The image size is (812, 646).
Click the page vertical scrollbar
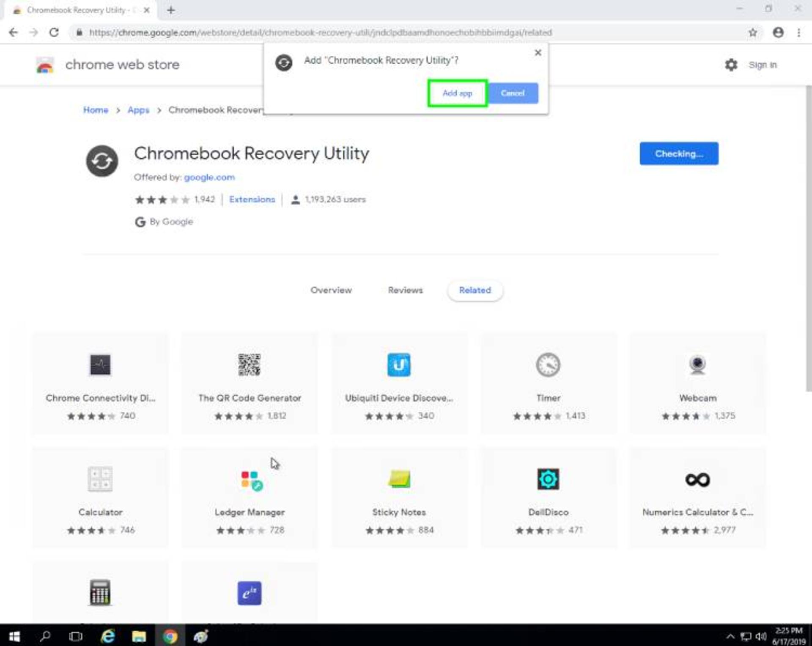(808, 239)
